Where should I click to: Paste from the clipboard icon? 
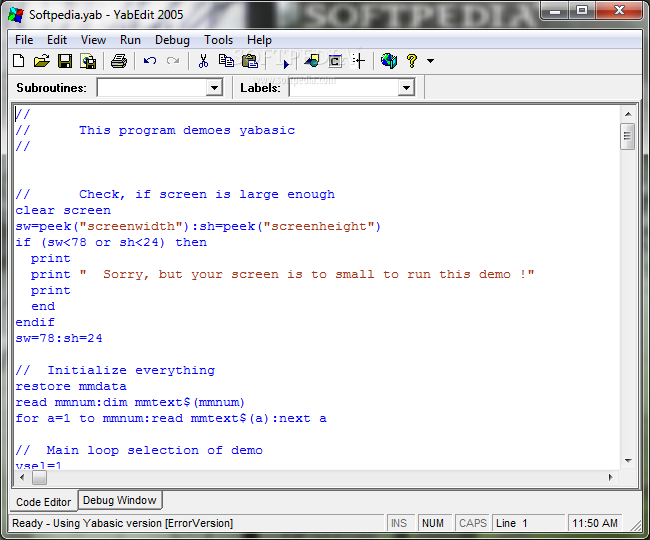[x=250, y=61]
